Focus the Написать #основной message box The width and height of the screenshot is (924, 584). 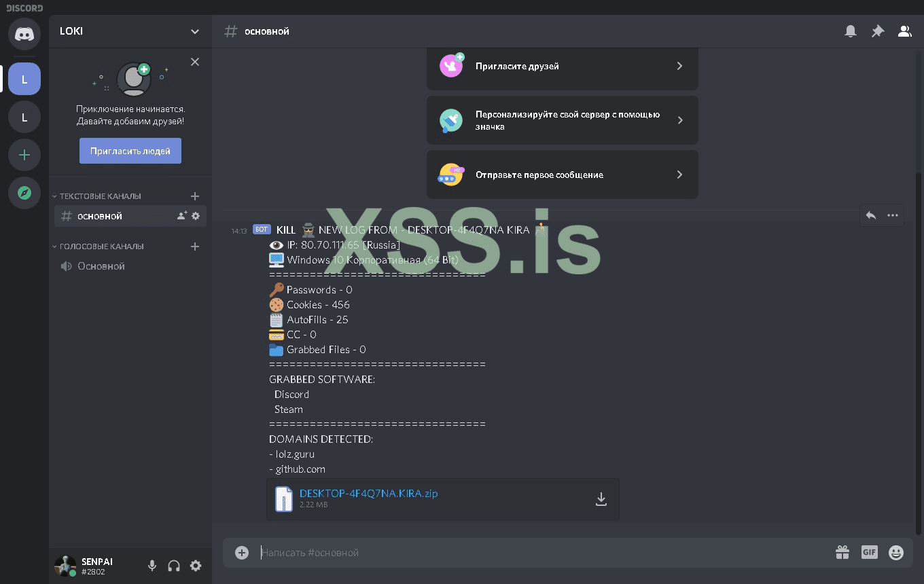(x=544, y=553)
